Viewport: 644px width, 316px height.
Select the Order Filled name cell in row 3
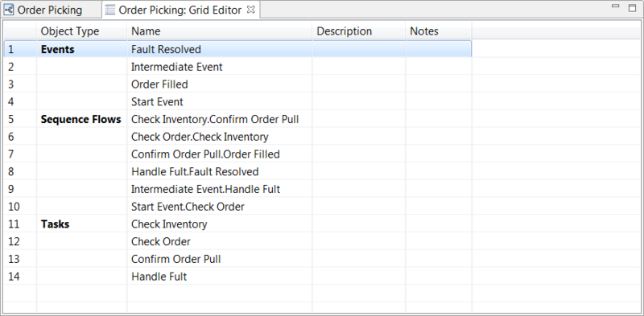[x=219, y=84]
